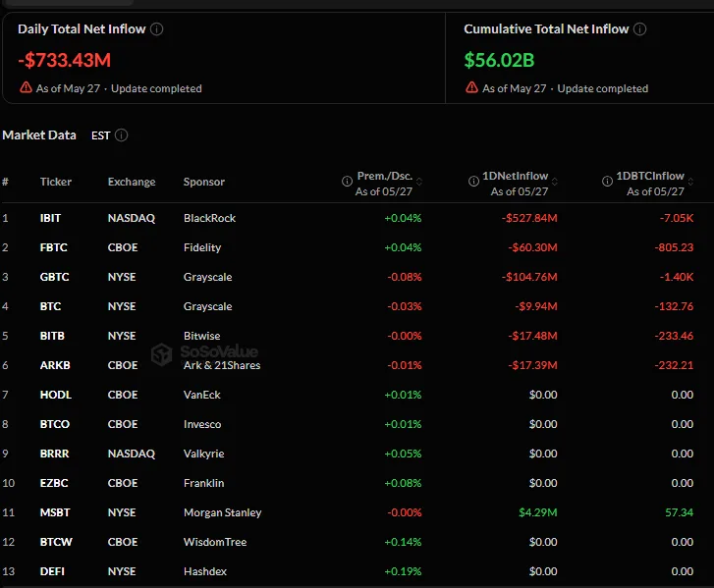Viewport: 714px width, 588px height.
Task: Click the $56.02B cumulative total figure
Action: (x=499, y=60)
